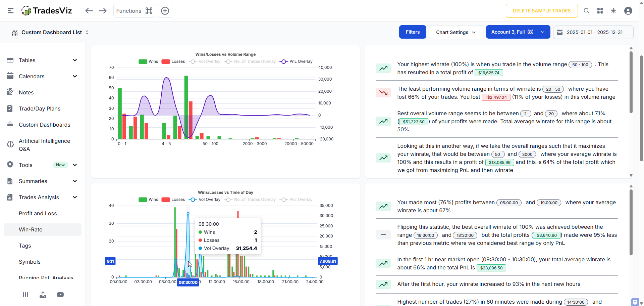Click the Tools gear icon
Image resolution: width=644 pixels, height=306 pixels.
(x=10, y=165)
